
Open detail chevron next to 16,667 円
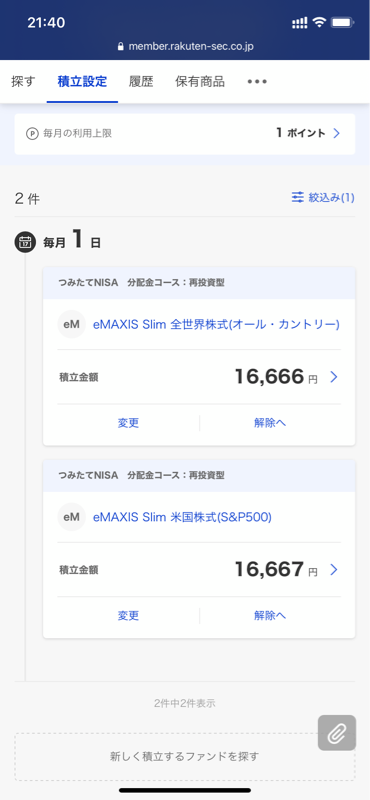click(334, 569)
